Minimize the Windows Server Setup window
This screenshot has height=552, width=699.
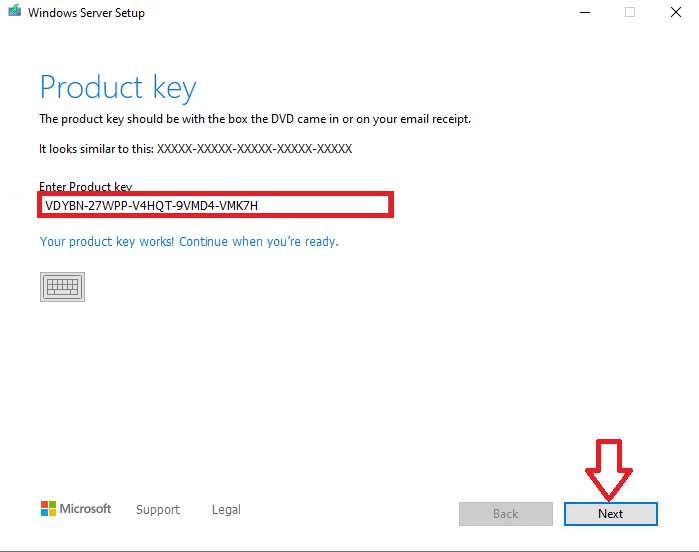pyautogui.click(x=583, y=13)
